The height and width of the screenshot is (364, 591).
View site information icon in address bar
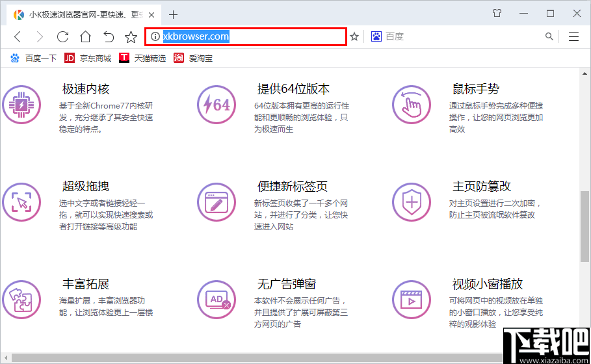coord(155,36)
